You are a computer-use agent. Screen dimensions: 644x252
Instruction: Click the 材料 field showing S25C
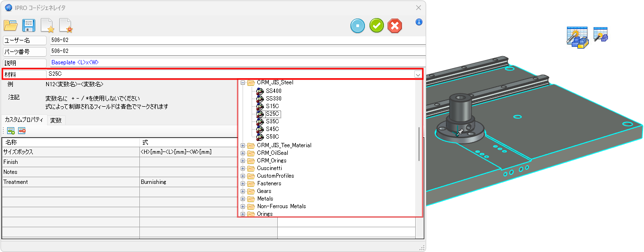[230, 74]
